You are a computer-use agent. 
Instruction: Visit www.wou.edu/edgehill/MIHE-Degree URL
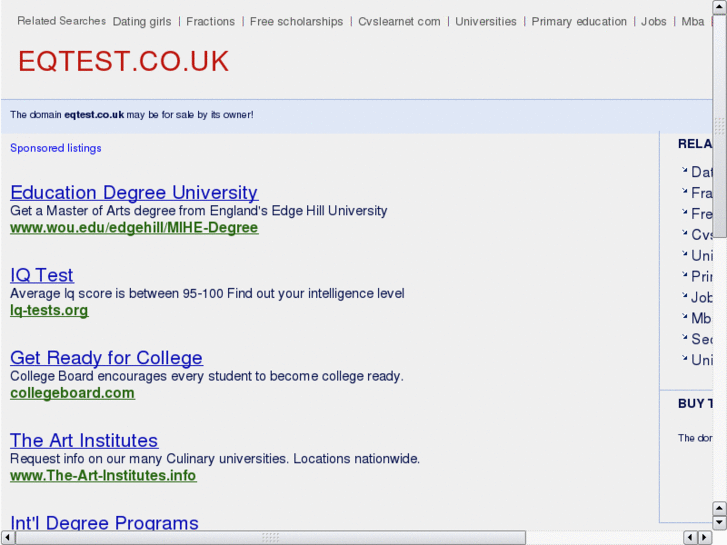coord(134,228)
